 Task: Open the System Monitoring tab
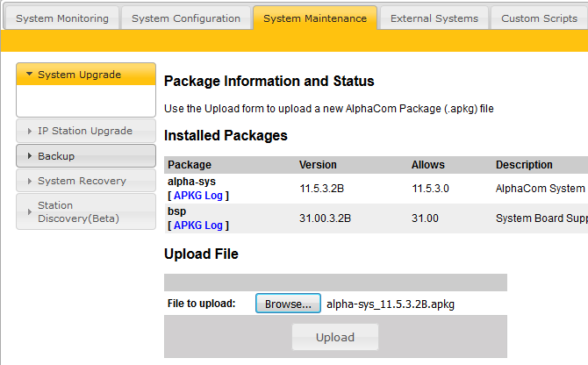62,18
